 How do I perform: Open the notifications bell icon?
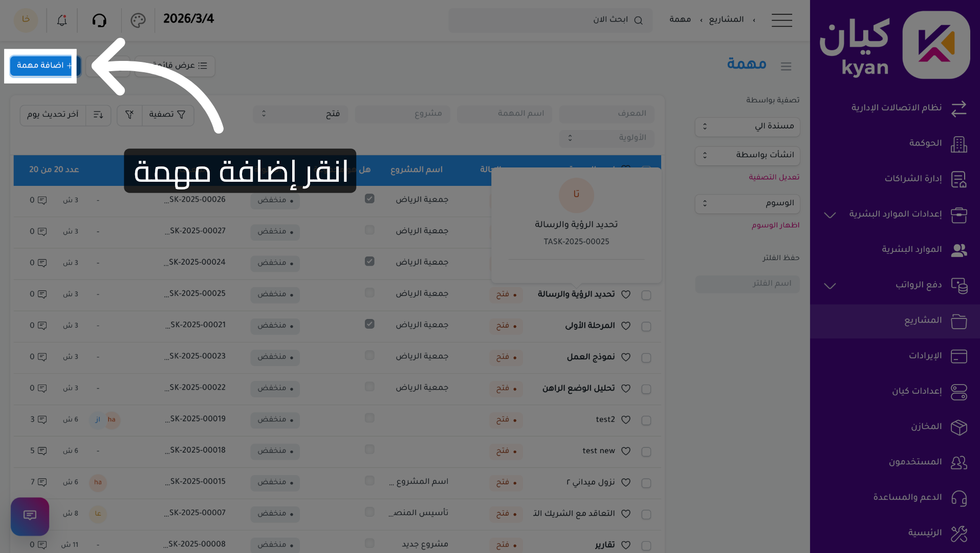pyautogui.click(x=61, y=20)
